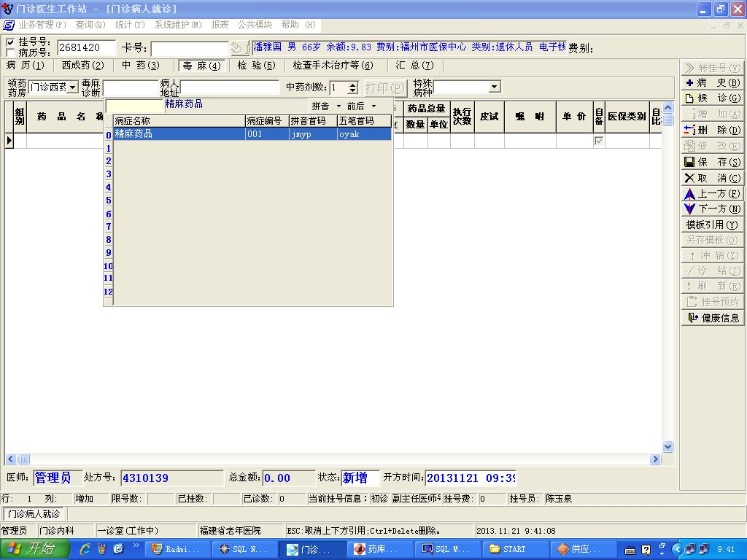This screenshot has width=747, height=560.
Task: Switch to the 西成药(2) tab
Action: point(83,65)
